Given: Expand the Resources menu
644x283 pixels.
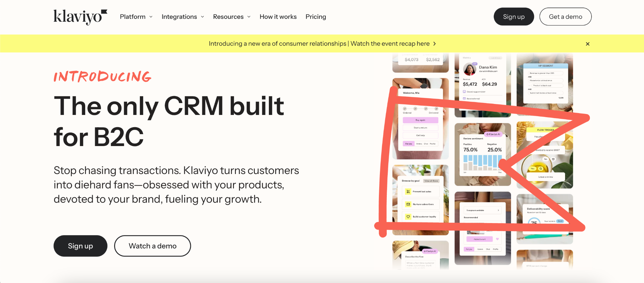Looking at the screenshot, I should [x=232, y=17].
